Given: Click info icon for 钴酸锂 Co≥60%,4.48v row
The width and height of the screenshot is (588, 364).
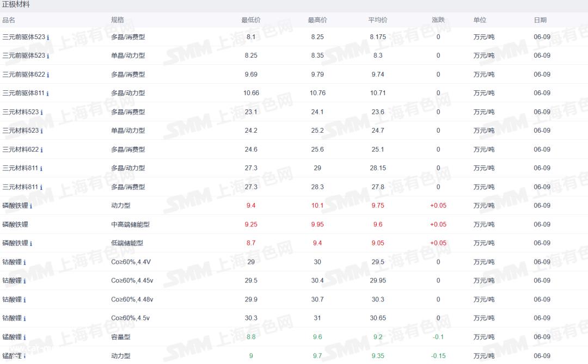Looking at the screenshot, I should (x=24, y=300).
